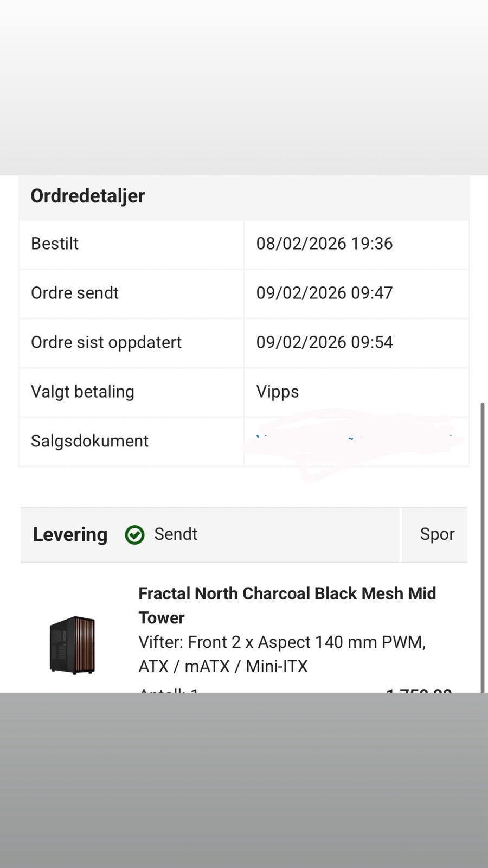This screenshot has width=488, height=868.
Task: Click the Ordredetaljer heading
Action: [x=87, y=196]
